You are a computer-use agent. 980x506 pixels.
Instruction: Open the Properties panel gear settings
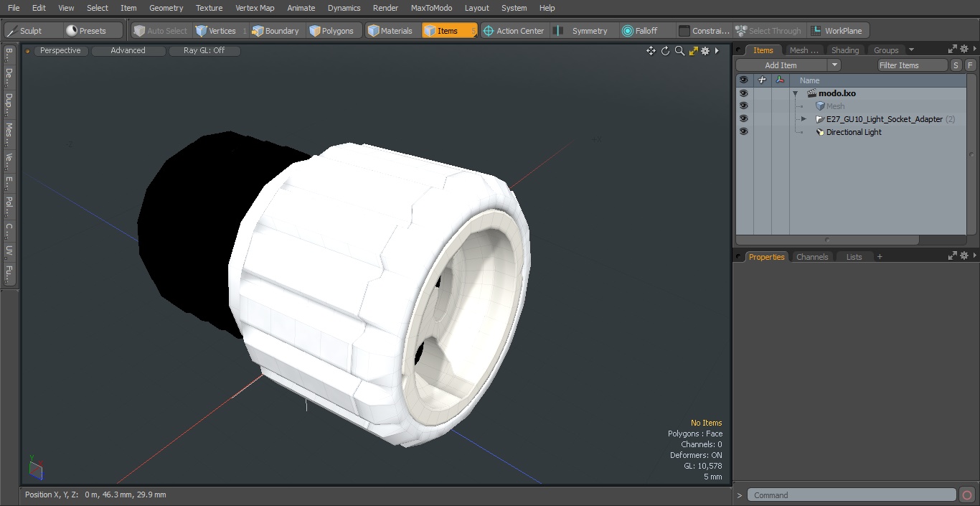[965, 256]
